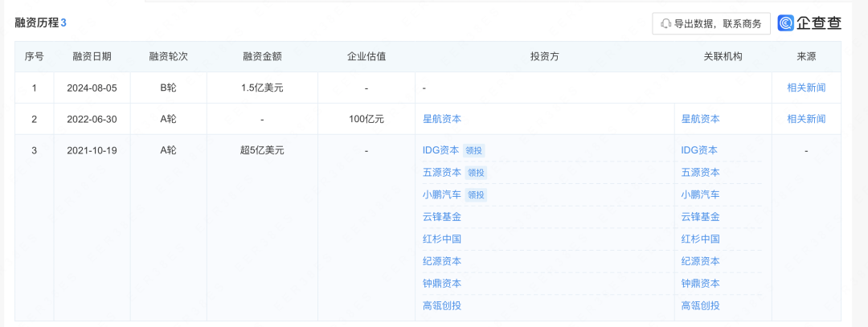Click the 100亿元 valuation cell
This screenshot has height=327, width=868.
tap(366, 118)
